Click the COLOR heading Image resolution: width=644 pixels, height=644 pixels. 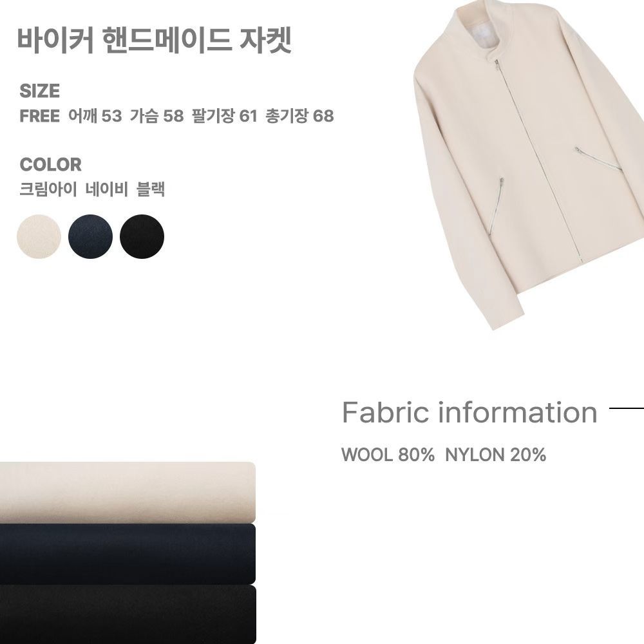(x=50, y=165)
